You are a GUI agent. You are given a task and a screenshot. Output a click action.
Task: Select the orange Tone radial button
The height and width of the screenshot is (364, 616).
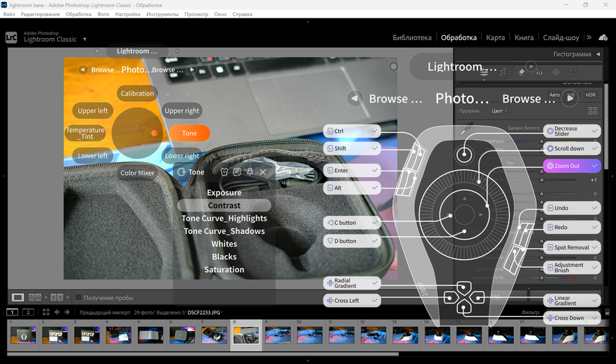tap(189, 133)
